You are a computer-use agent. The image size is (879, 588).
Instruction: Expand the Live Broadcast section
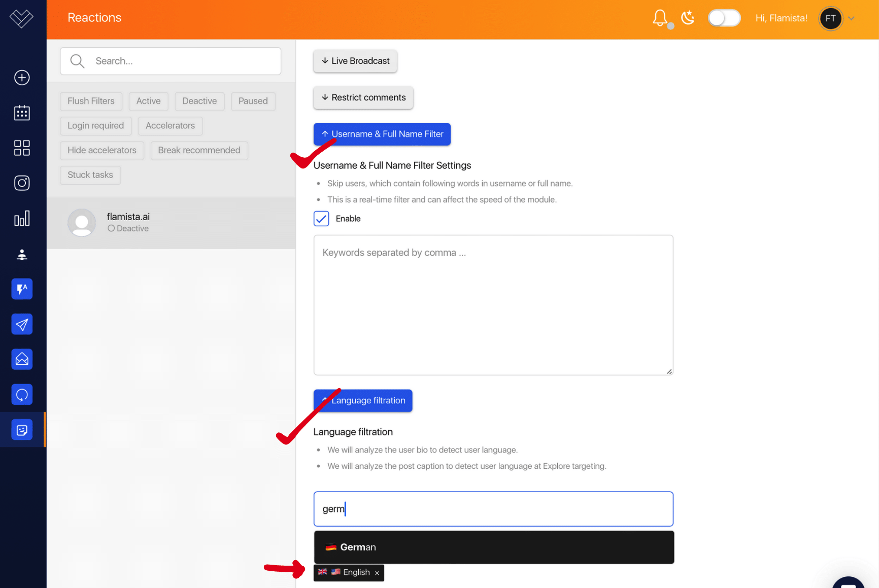point(355,61)
